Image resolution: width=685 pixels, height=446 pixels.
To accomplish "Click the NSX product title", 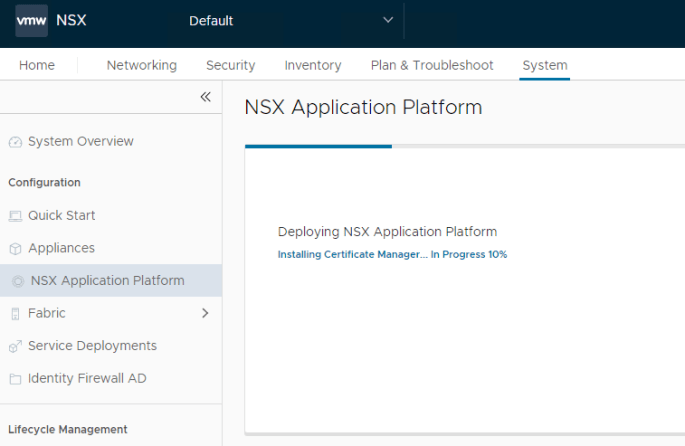I will click(x=71, y=20).
